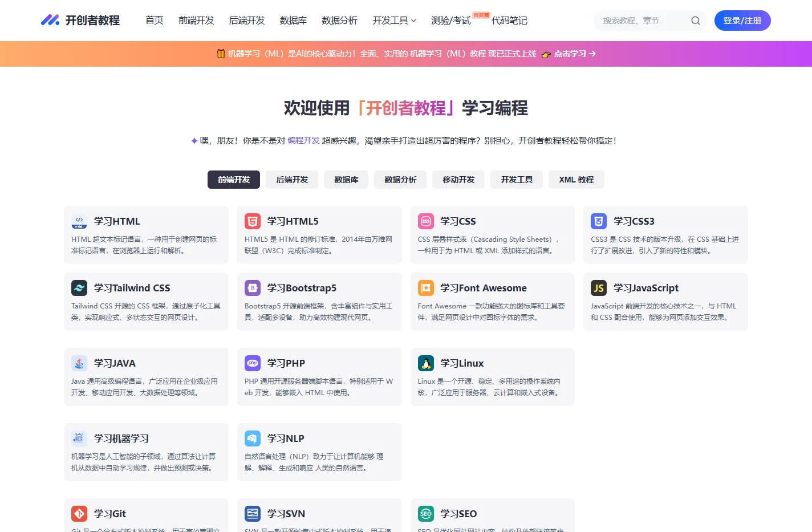The image size is (812, 532).
Task: Select the 开发工具 category tab
Action: (517, 180)
